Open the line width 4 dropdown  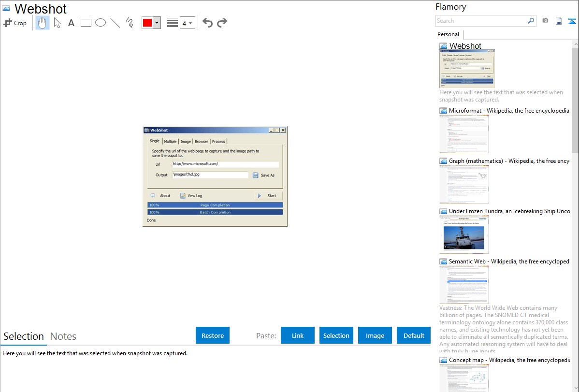pyautogui.click(x=187, y=23)
